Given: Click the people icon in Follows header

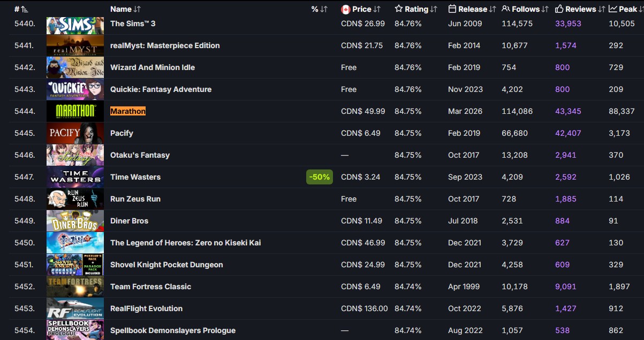Looking at the screenshot, I should (506, 9).
